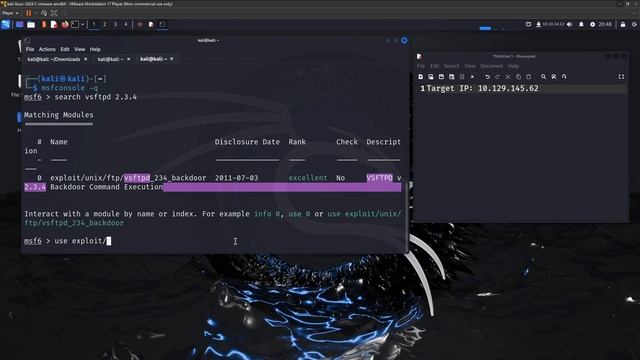Image resolution: width=640 pixels, height=360 pixels.
Task: Open the file manager from the panel
Action: coord(31,24)
